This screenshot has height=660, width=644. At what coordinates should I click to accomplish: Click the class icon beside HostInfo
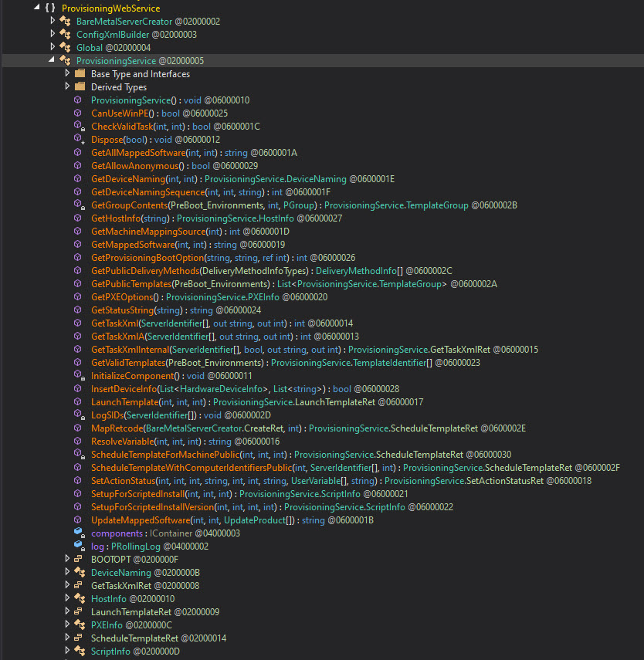click(80, 598)
